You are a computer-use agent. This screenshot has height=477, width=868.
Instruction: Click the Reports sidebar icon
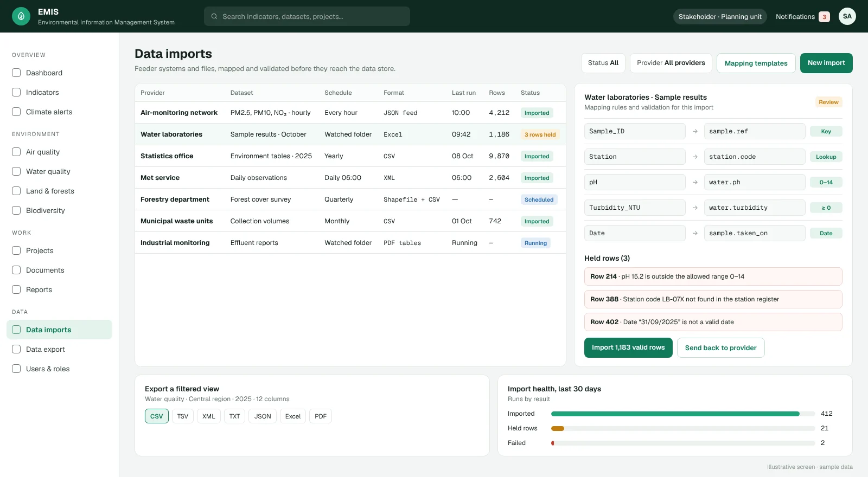16,289
